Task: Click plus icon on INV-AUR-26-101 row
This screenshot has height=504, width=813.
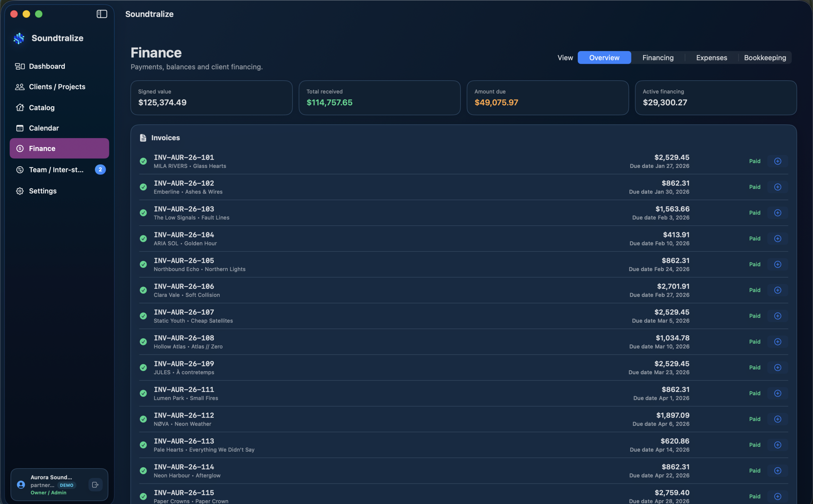Action: coord(778,161)
